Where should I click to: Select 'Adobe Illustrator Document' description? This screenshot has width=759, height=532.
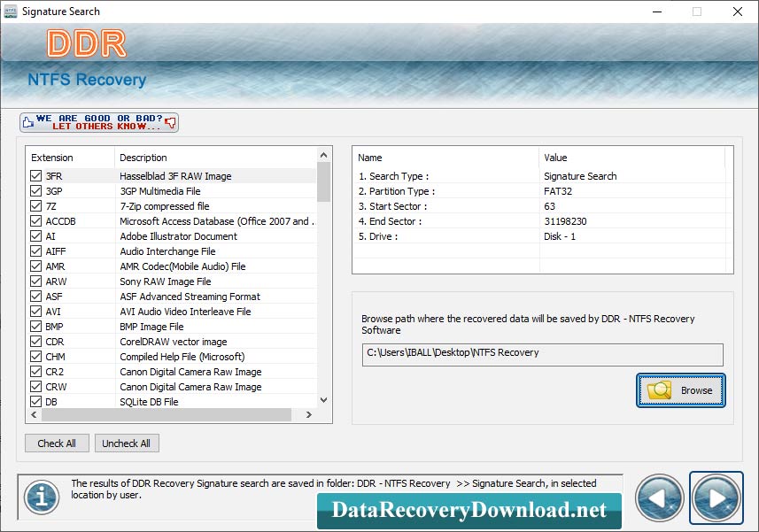coord(179,236)
